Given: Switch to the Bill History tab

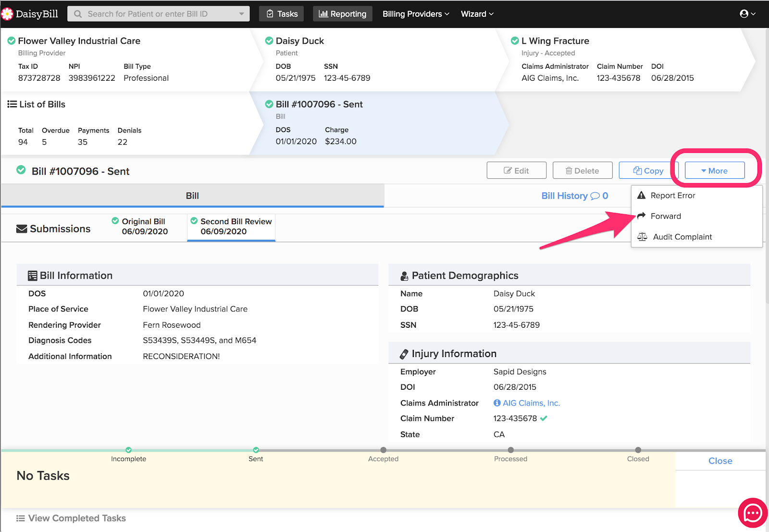Looking at the screenshot, I should coord(574,196).
